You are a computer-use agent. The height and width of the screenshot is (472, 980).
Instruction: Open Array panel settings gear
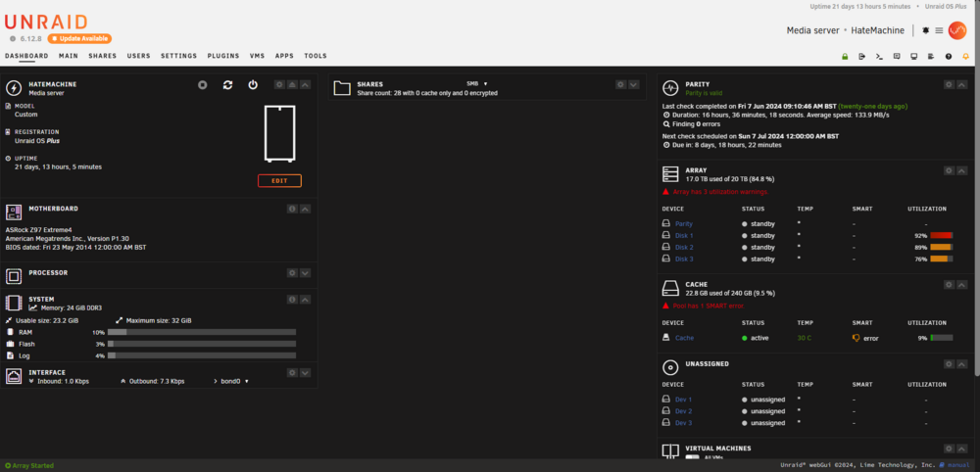(x=949, y=170)
